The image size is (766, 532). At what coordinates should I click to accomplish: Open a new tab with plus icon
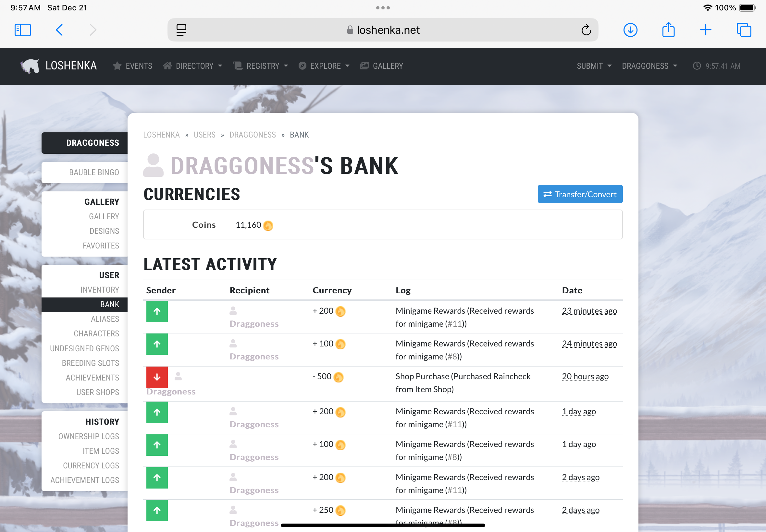[705, 30]
